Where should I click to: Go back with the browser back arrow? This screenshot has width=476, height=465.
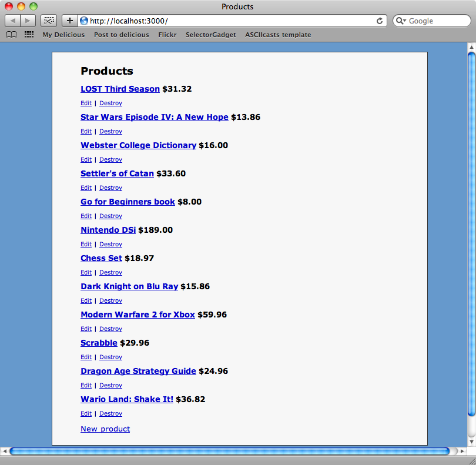tap(13, 21)
